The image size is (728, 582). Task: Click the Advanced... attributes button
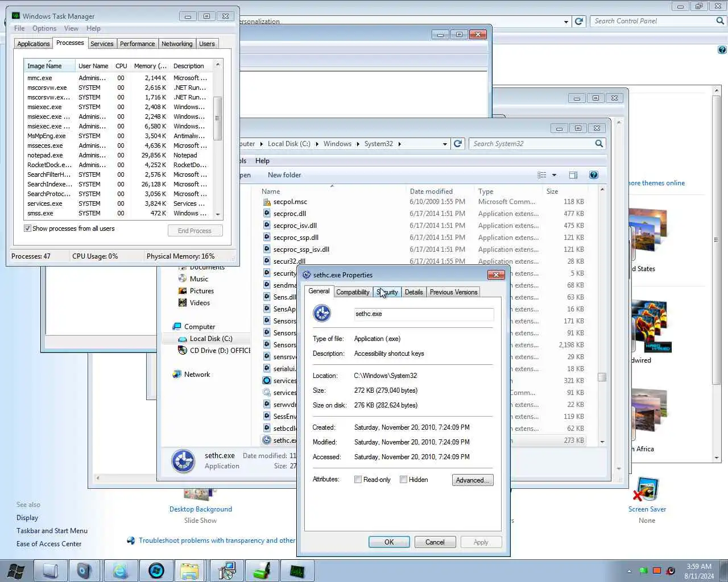473,480
